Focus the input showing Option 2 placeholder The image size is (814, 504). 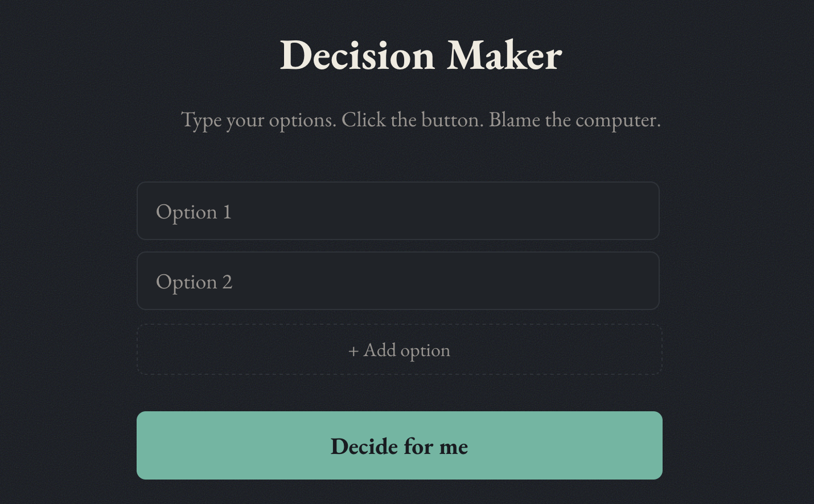point(398,280)
